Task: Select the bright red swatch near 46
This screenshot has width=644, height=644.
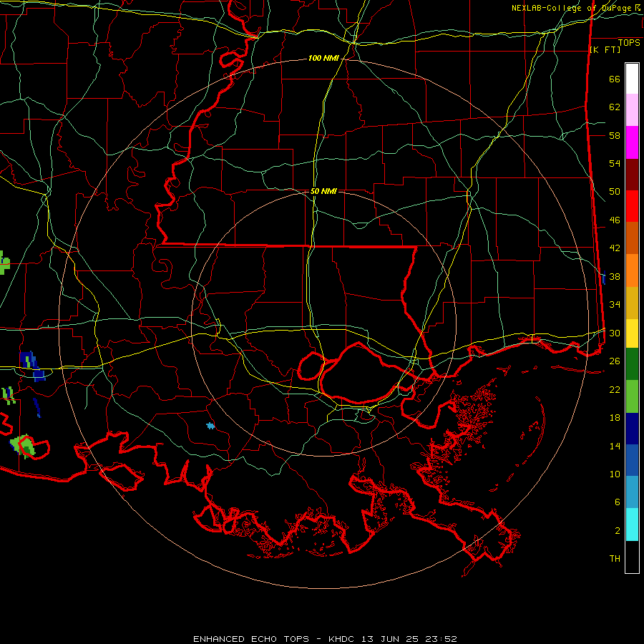Action: 632,206
